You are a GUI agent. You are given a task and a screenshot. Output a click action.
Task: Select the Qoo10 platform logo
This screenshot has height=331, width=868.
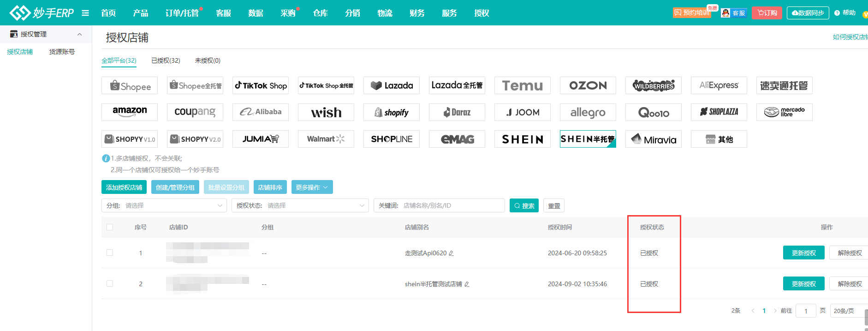[654, 112]
